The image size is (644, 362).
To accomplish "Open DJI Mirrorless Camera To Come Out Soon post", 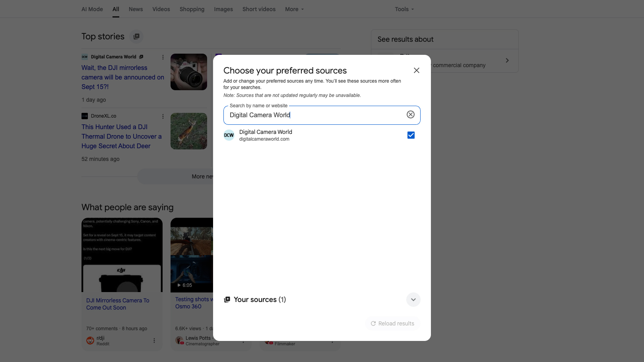I will point(118,304).
